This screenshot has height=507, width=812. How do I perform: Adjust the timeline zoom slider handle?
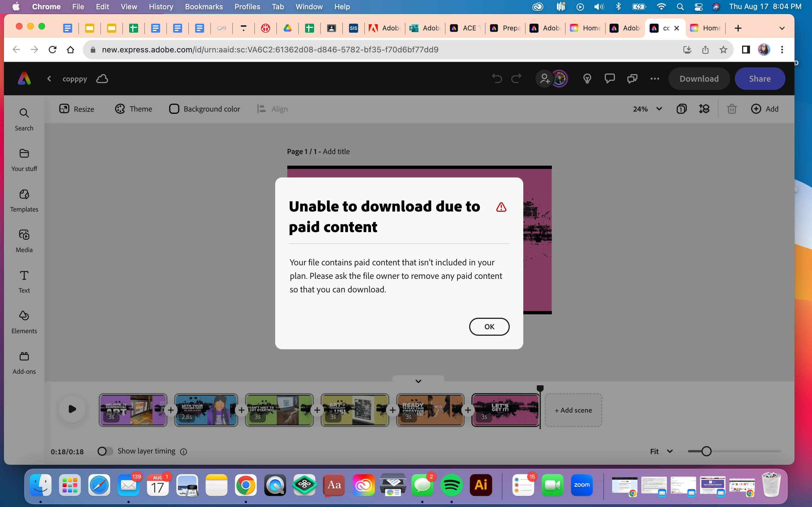pyautogui.click(x=706, y=451)
